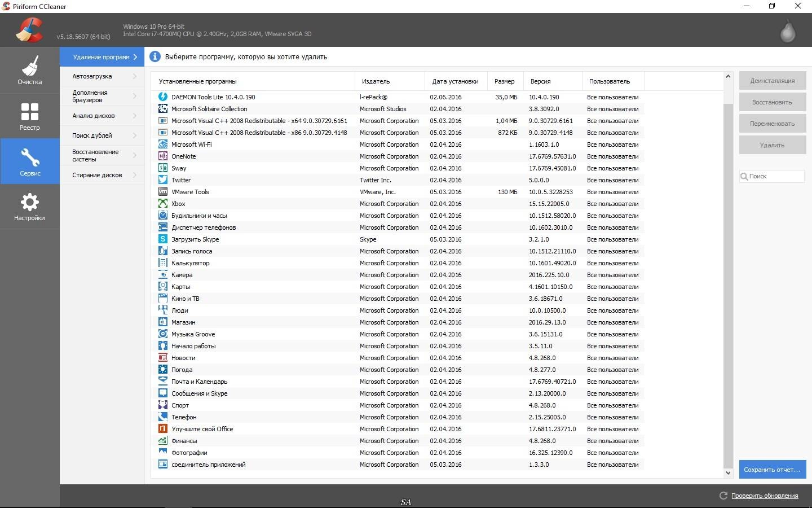Image resolution: width=812 pixels, height=508 pixels.
Task: Select the Кино и ТВ row
Action: tap(398, 299)
